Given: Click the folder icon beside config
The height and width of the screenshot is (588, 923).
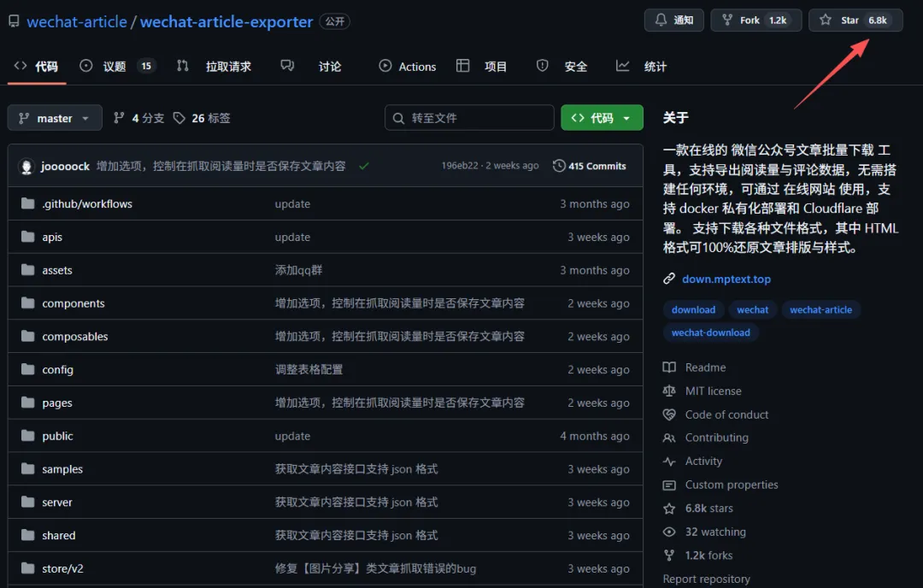Looking at the screenshot, I should click(x=27, y=369).
